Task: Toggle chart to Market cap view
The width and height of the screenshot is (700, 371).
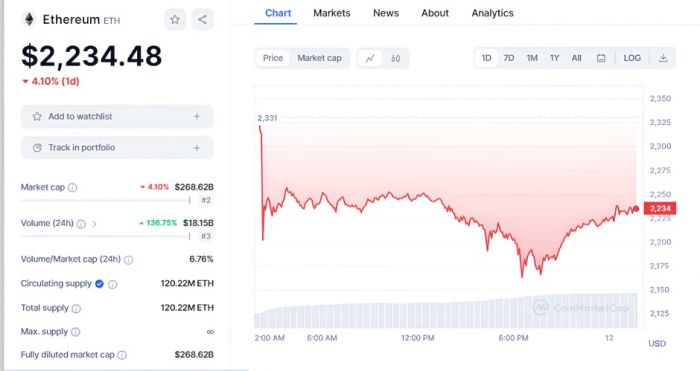Action: click(x=319, y=58)
